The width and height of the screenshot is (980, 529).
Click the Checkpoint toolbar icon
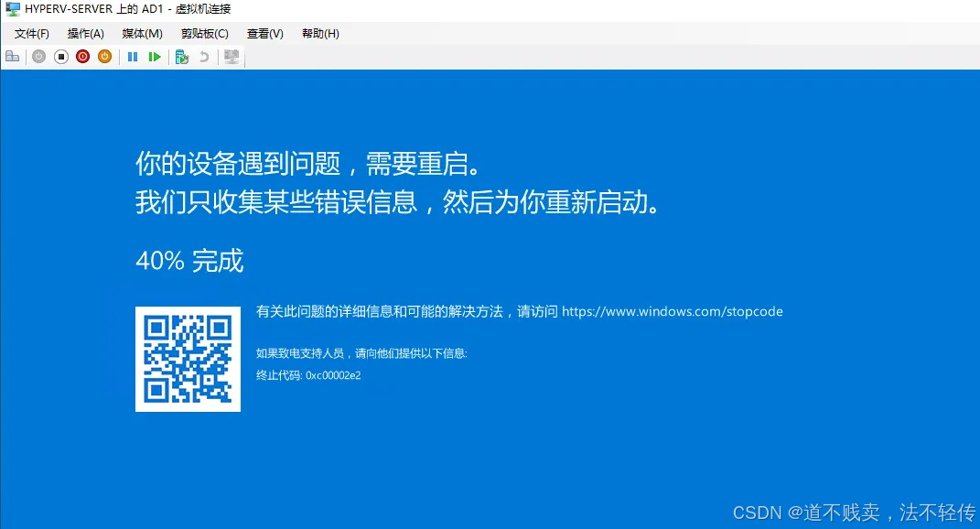tap(182, 57)
